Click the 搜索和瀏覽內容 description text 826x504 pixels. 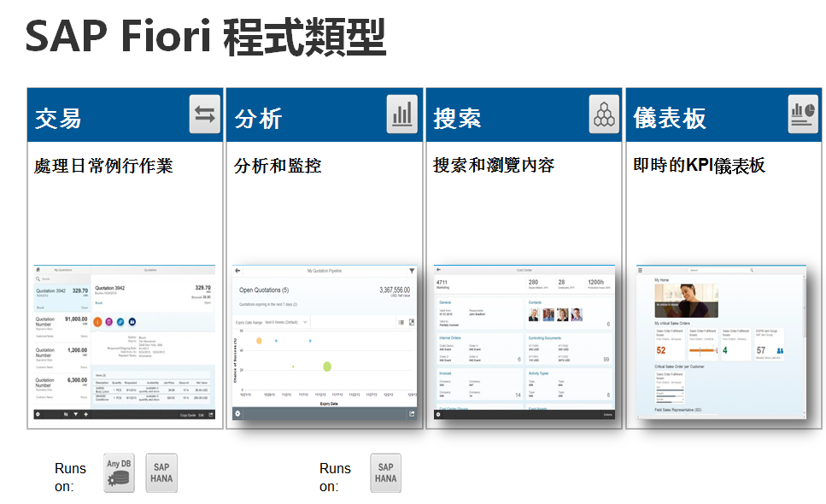pyautogui.click(x=494, y=166)
